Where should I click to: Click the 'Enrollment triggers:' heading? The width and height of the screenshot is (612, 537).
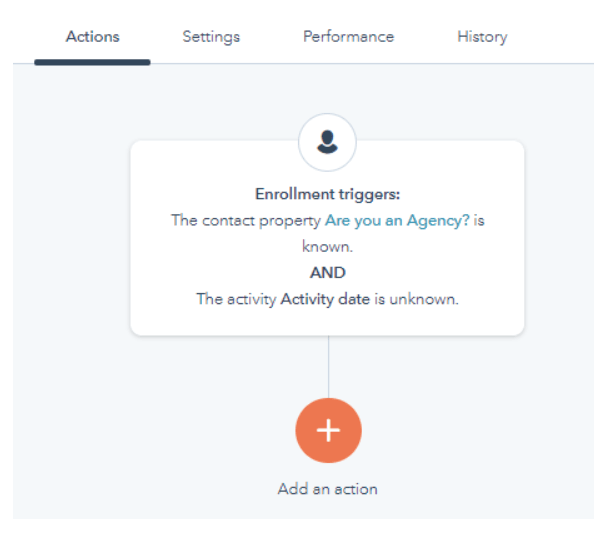click(x=327, y=194)
